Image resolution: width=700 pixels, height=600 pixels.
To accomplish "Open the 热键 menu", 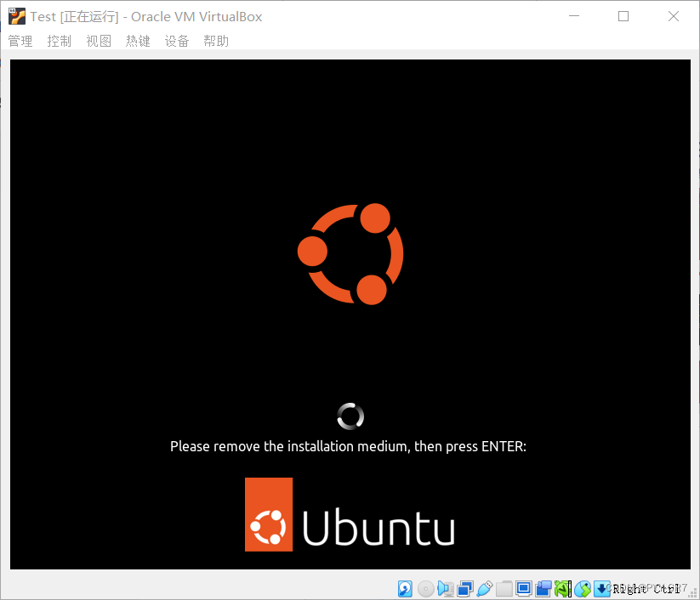I will coord(138,41).
